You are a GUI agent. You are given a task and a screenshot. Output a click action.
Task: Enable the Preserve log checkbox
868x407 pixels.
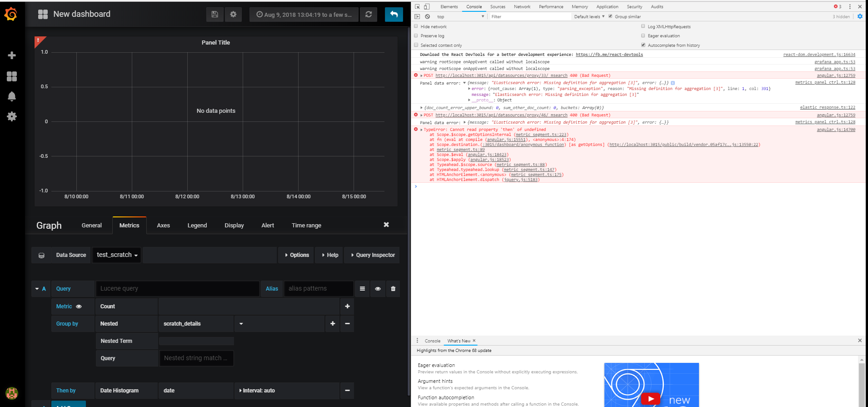point(416,35)
